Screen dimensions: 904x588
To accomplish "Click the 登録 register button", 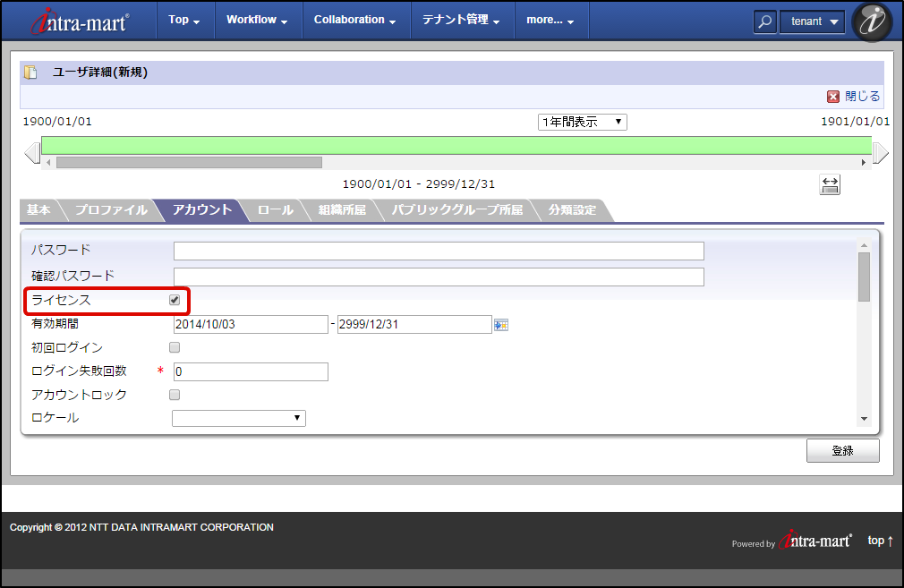I will [x=843, y=451].
